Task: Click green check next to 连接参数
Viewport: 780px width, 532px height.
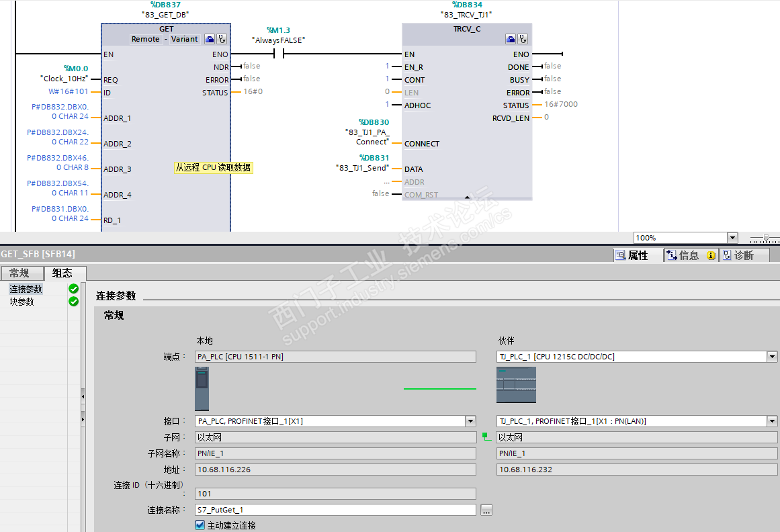Action: [74, 289]
